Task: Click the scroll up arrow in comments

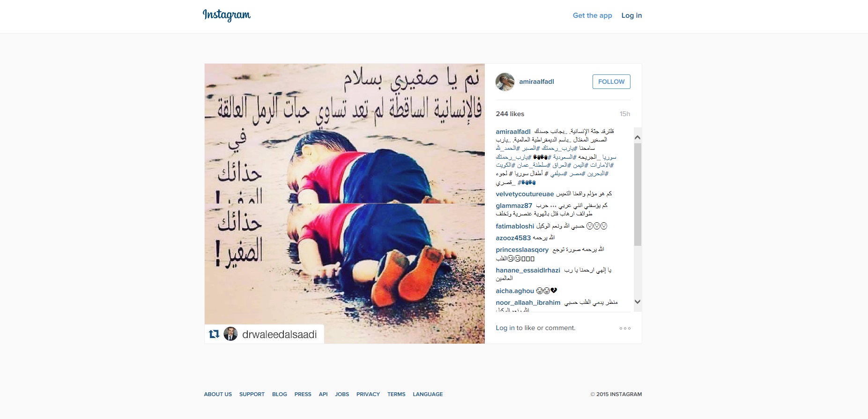Action: 638,138
